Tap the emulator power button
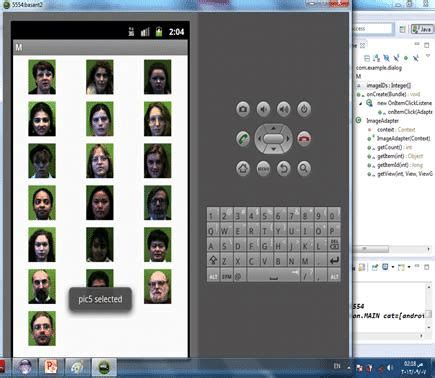The height and width of the screenshot is (378, 435). [304, 109]
